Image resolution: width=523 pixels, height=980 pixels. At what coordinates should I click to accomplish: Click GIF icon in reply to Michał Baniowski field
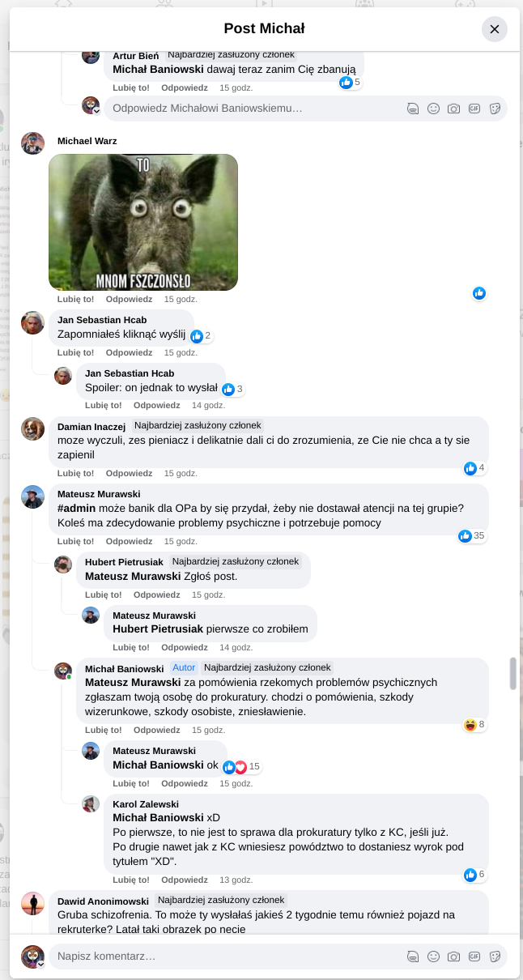point(474,109)
